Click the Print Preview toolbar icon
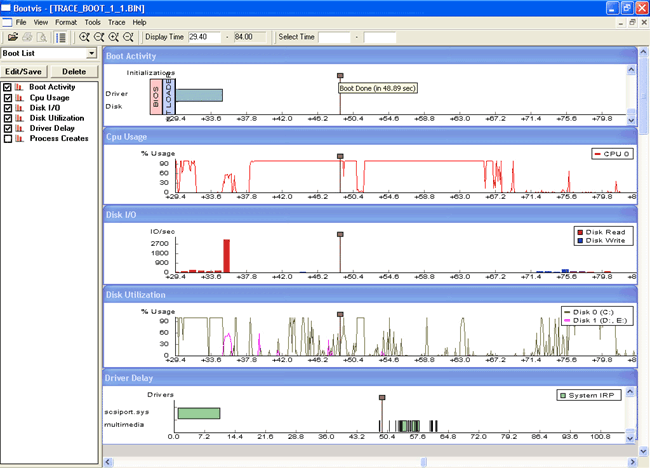The image size is (650, 468). tap(41, 37)
